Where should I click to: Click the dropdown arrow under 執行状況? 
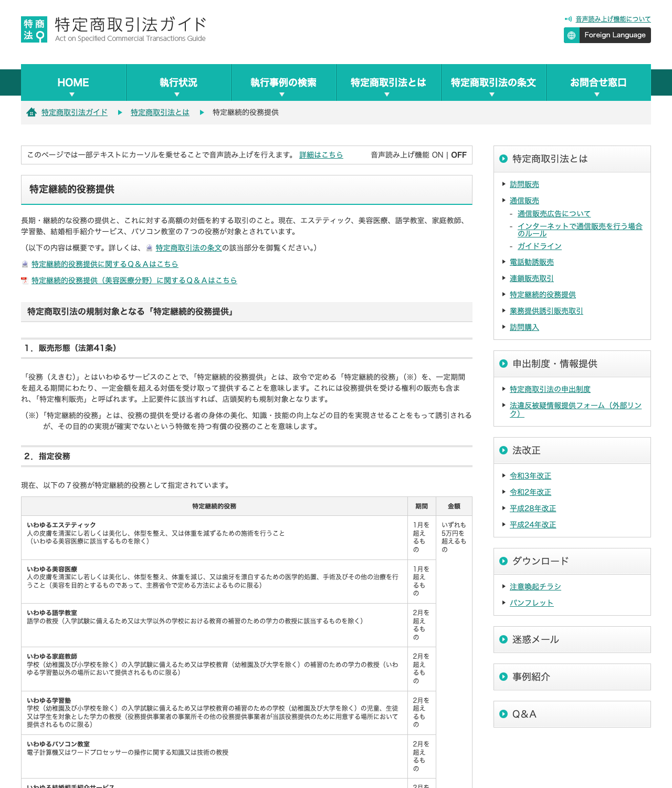177,95
